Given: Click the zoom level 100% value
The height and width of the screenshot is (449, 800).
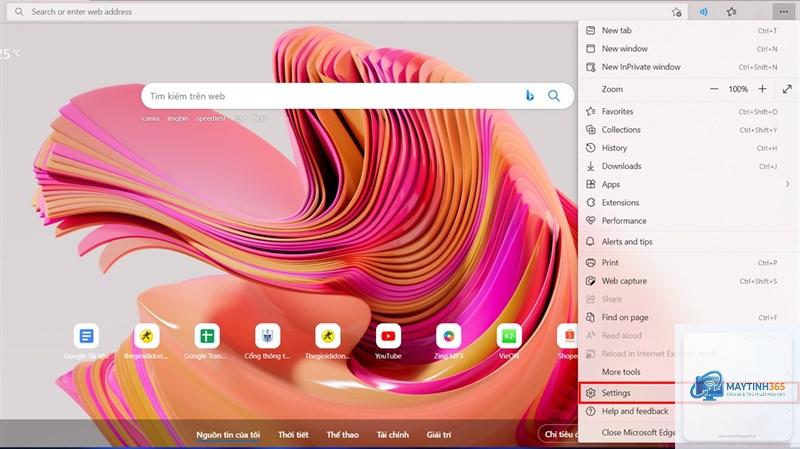Looking at the screenshot, I should pos(738,89).
